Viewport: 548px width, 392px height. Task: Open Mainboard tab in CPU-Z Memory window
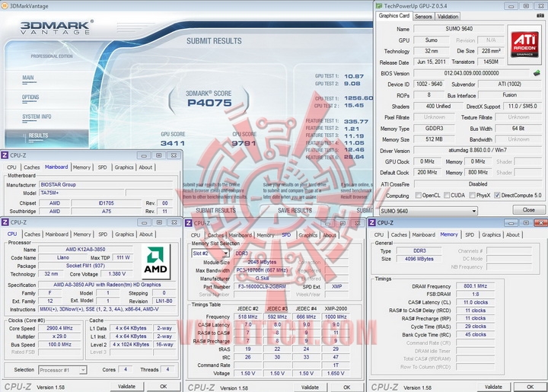(x=424, y=234)
